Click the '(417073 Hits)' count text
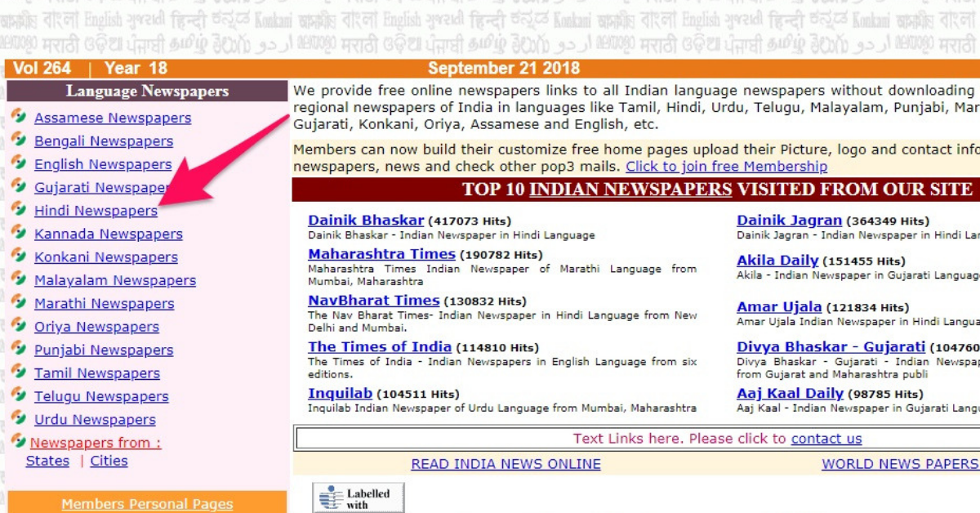The image size is (980, 513). click(470, 221)
